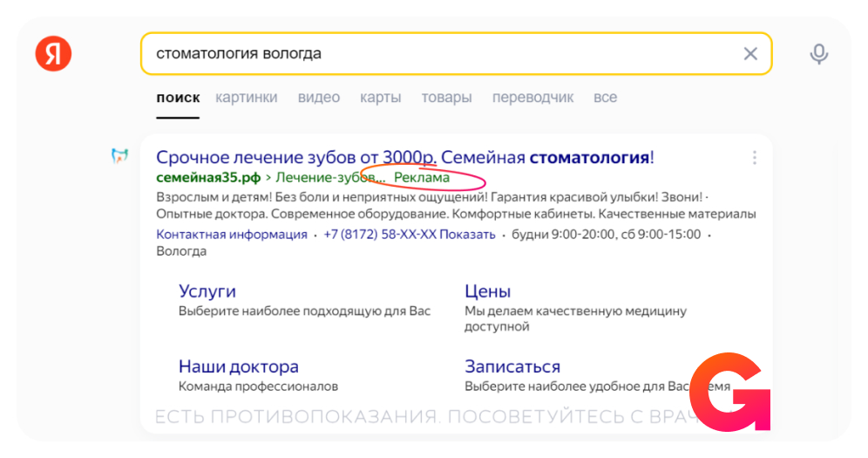The height and width of the screenshot is (458, 868).
Task: Go to the карты tab
Action: [381, 98]
